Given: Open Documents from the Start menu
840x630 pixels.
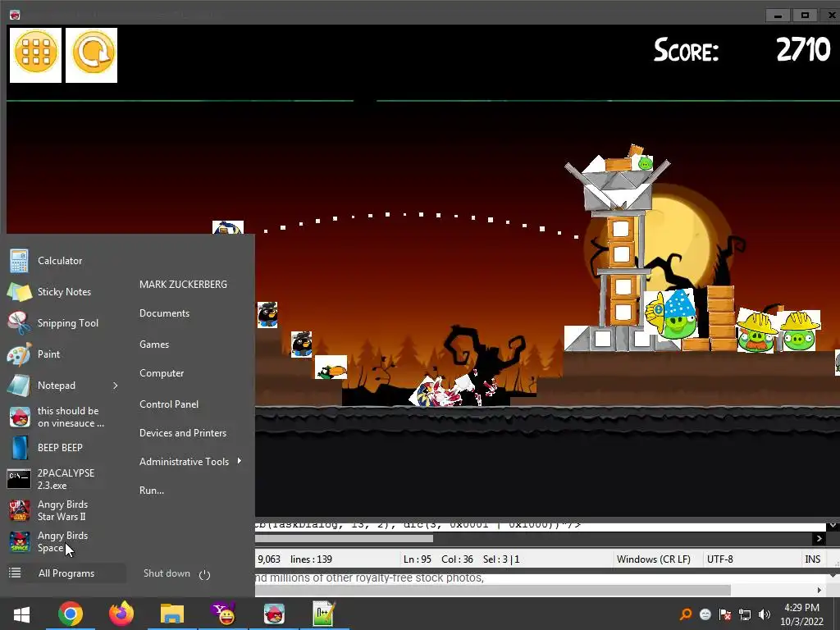Looking at the screenshot, I should [x=164, y=313].
